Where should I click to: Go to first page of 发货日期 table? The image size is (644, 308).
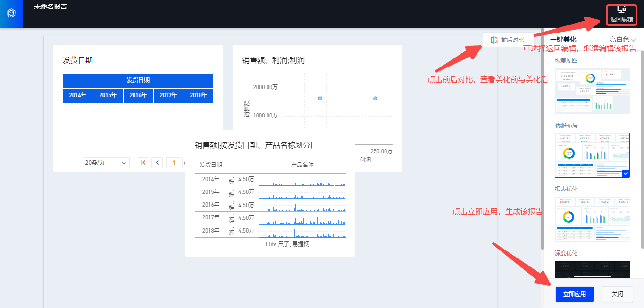(143, 163)
